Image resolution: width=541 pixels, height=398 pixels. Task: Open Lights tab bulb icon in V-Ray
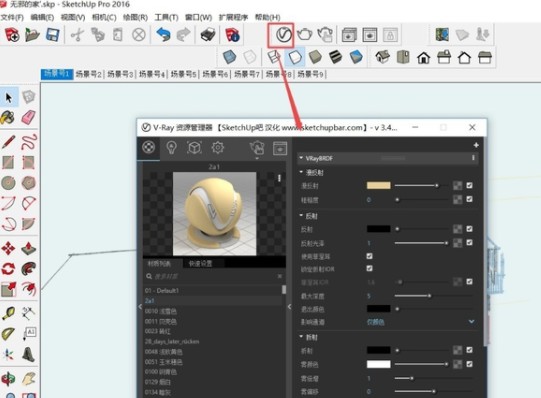click(x=171, y=148)
